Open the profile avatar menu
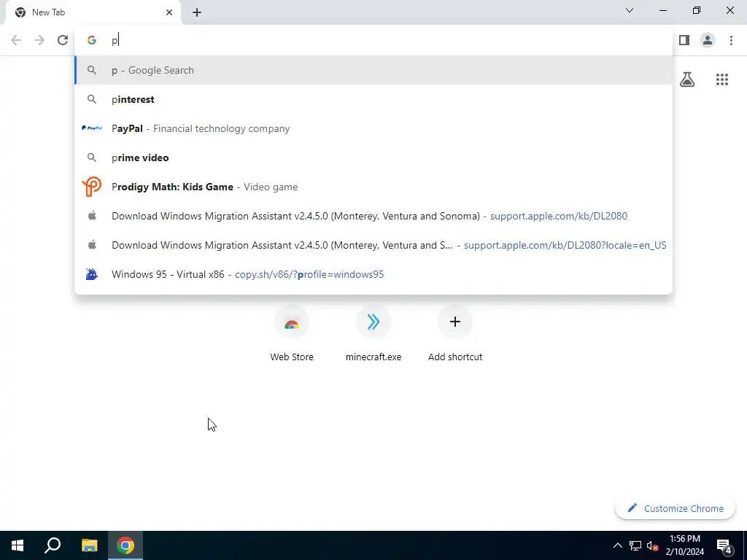 (708, 40)
